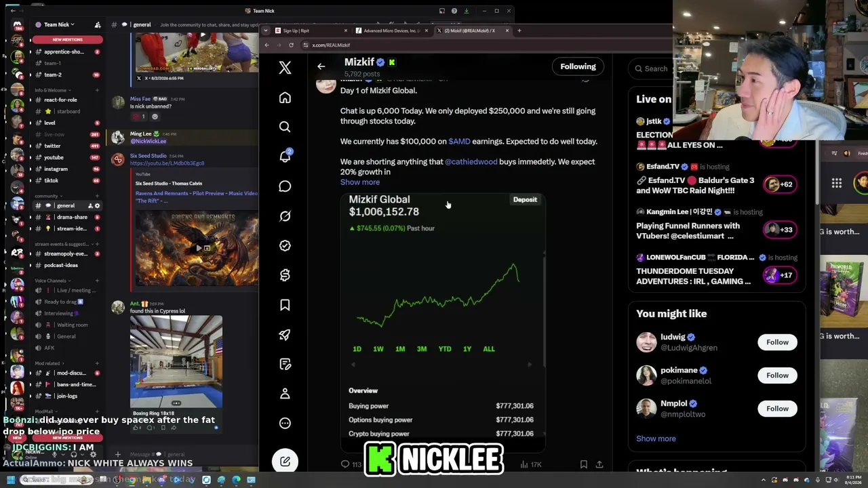Open X profile person icon in sidebar
Image resolution: width=868 pixels, height=488 pixels.
(x=285, y=394)
